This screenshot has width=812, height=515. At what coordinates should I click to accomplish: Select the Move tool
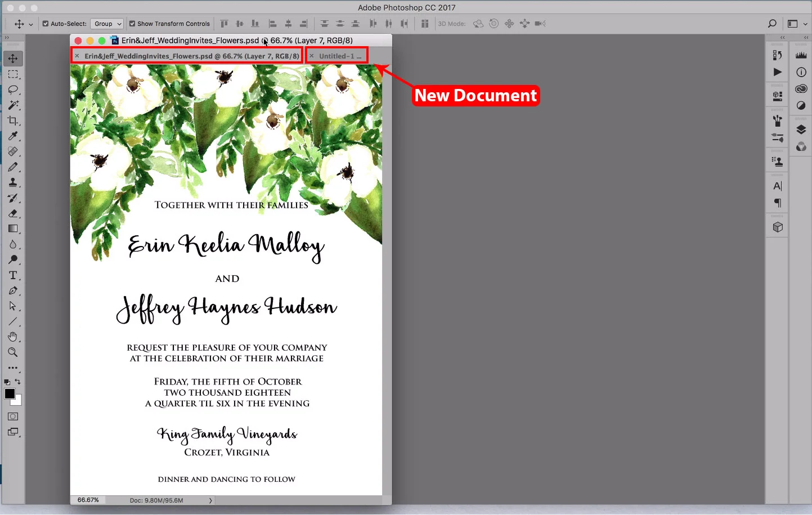[x=13, y=59]
